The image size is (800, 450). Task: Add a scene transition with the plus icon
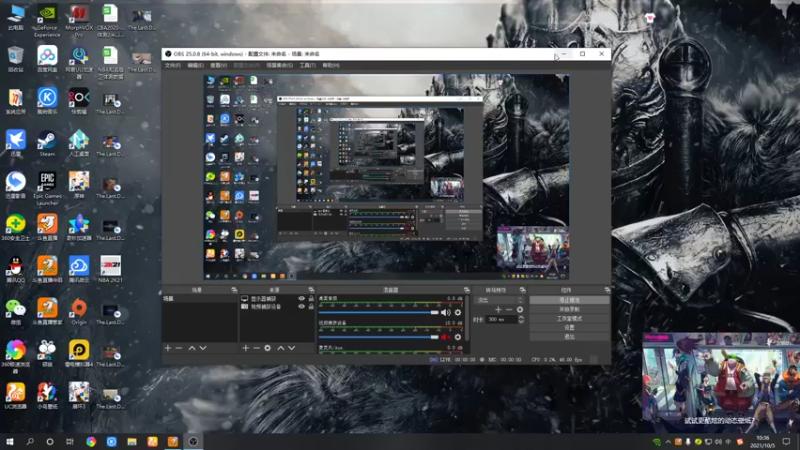498,310
